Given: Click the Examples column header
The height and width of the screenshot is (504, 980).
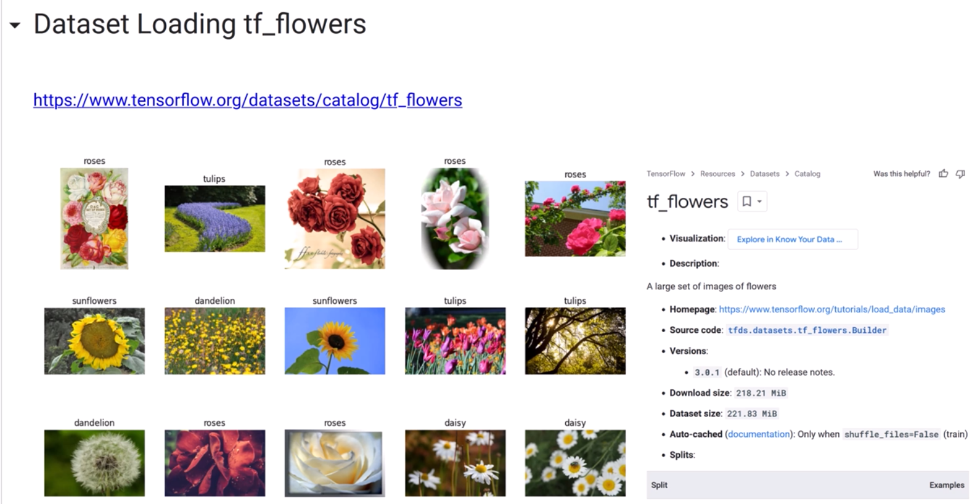Looking at the screenshot, I should (946, 485).
